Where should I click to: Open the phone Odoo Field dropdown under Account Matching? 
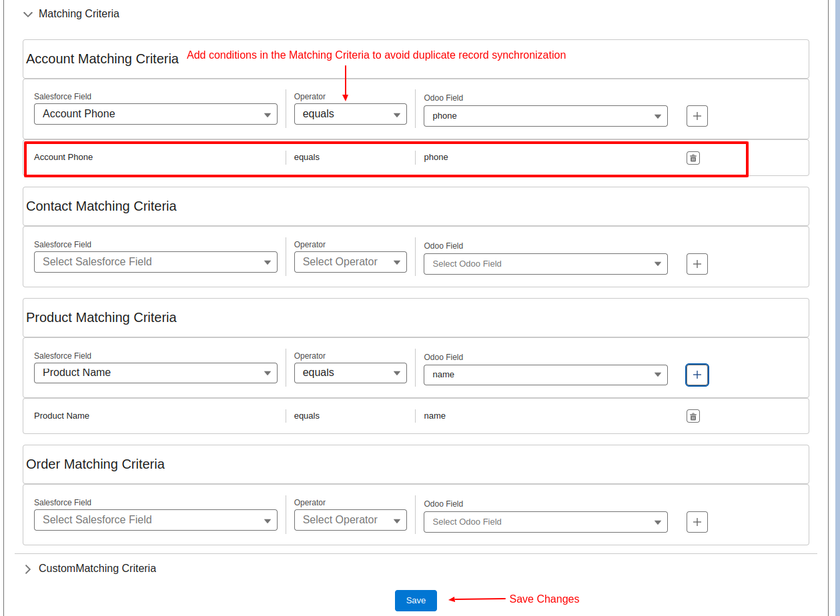click(545, 115)
